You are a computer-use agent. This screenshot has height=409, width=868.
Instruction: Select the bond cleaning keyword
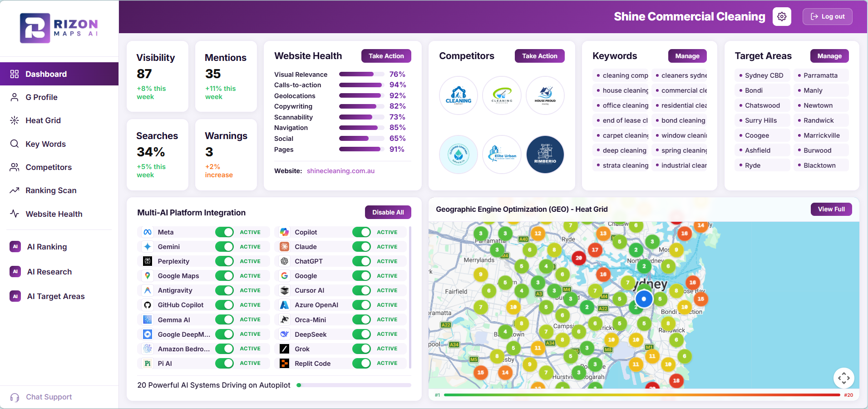[x=680, y=120]
